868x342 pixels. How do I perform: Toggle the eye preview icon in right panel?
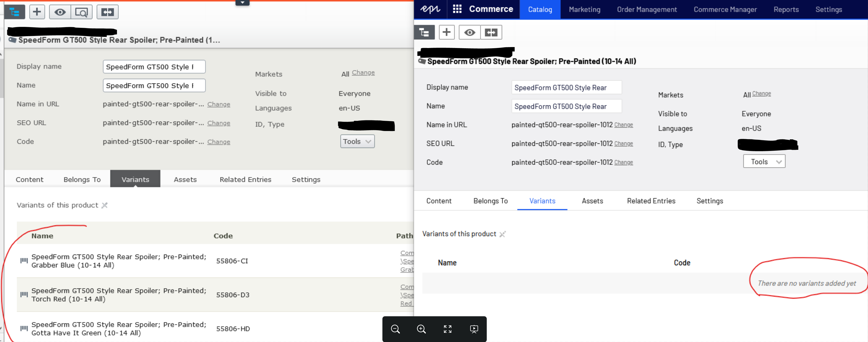[x=469, y=32]
